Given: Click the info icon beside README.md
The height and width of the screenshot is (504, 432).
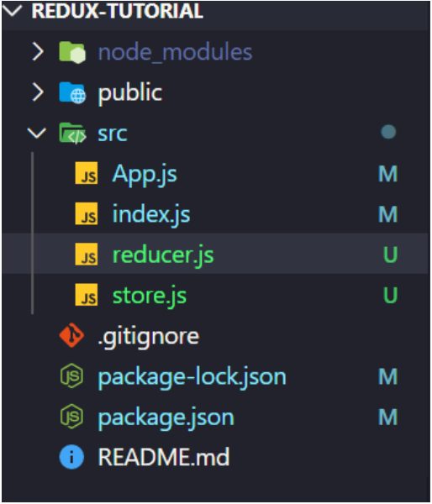Looking at the screenshot, I should point(71,457).
